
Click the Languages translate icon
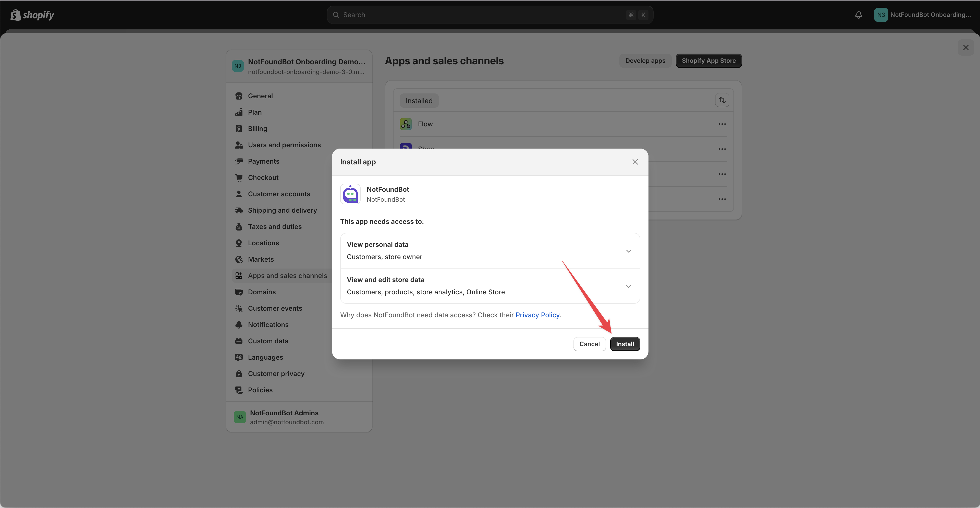click(x=239, y=358)
